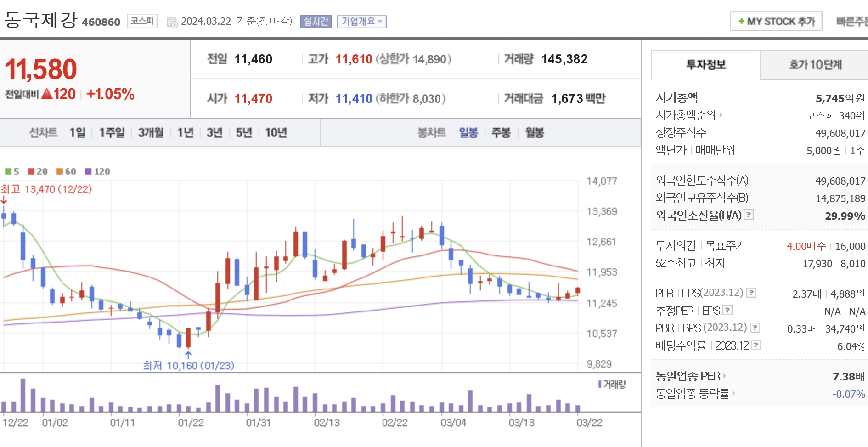Image resolution: width=868 pixels, height=447 pixels.
Task: Click the red 20-day moving average swatch
Action: (x=31, y=171)
